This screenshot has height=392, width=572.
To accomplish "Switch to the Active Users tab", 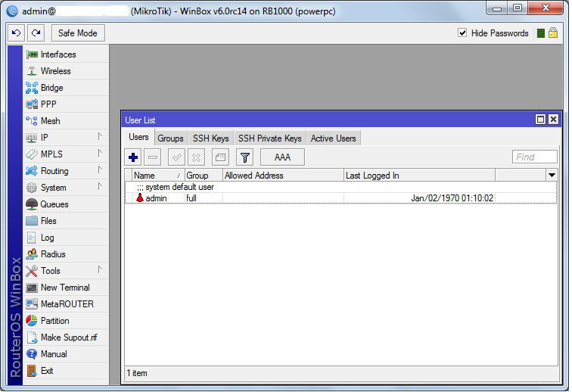I will click(x=334, y=138).
